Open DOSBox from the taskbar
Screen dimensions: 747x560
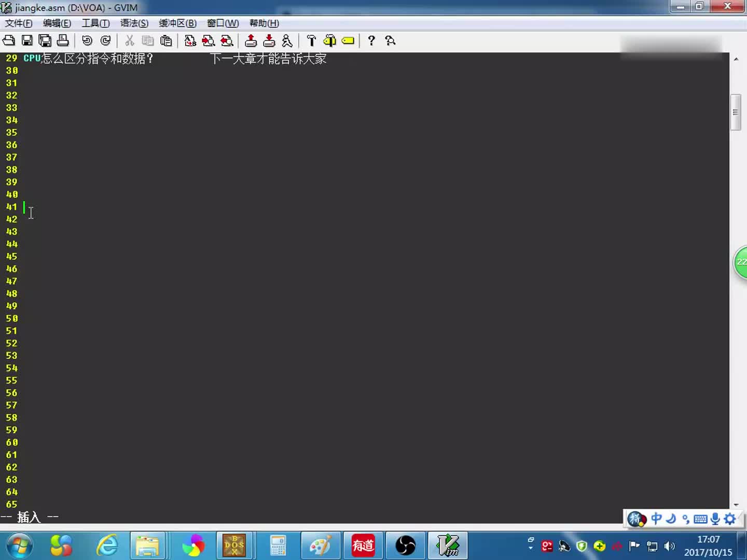[234, 545]
